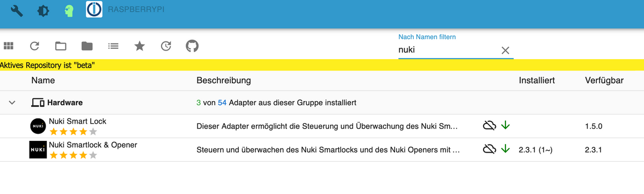The image size is (644, 194).
Task: Collapse all groups with outlined folder icon
Action: 61,46
